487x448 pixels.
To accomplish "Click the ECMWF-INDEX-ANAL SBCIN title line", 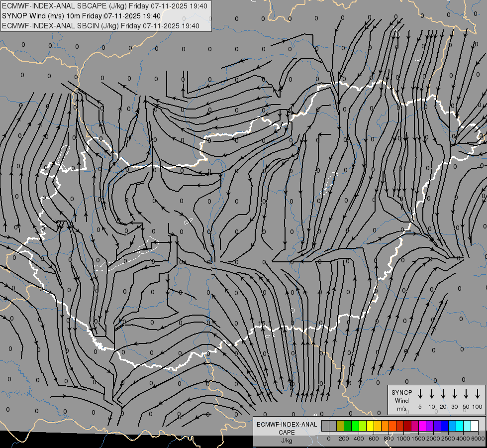I will click(x=100, y=26).
